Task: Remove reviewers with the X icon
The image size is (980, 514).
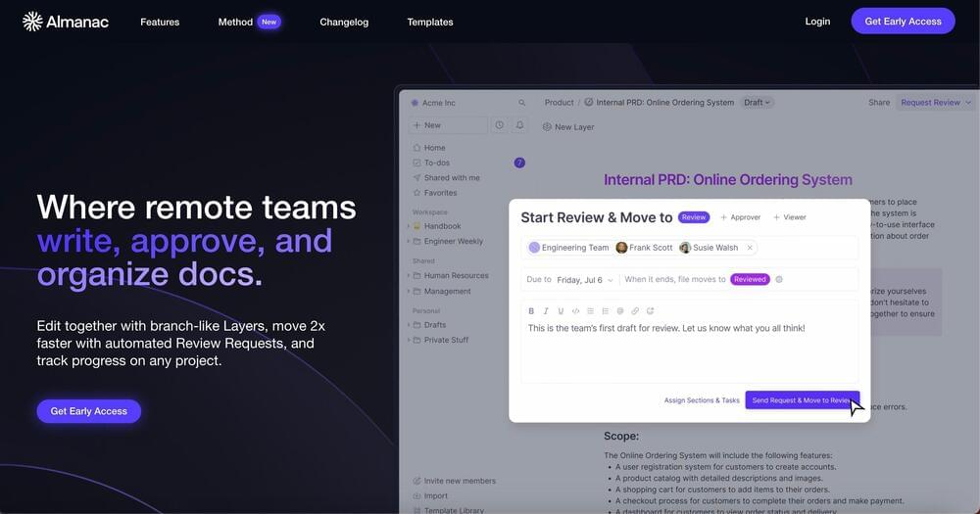Action: click(750, 248)
